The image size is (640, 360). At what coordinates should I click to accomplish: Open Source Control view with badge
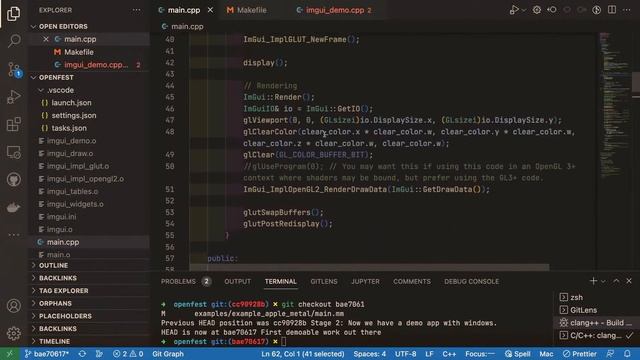point(14,69)
